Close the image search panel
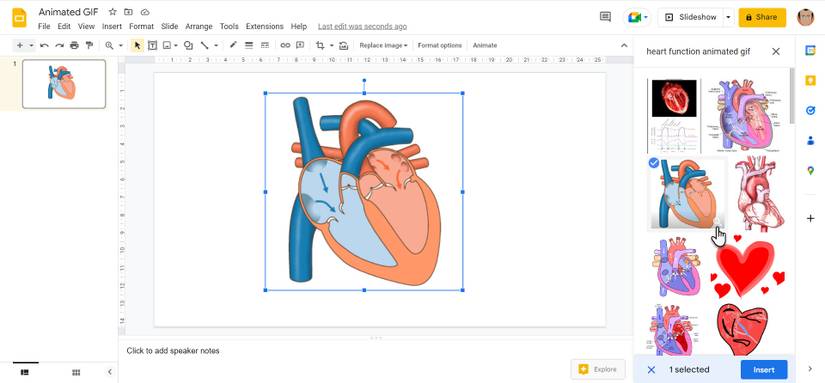The height and width of the screenshot is (383, 825). point(776,52)
